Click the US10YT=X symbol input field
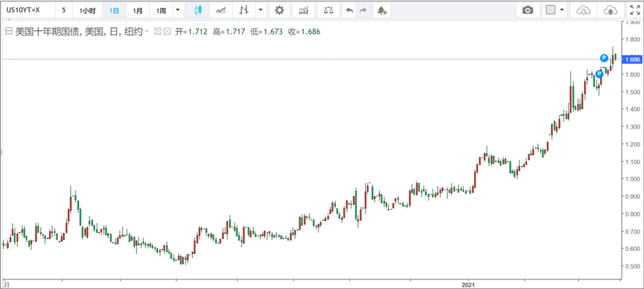 tap(29, 10)
